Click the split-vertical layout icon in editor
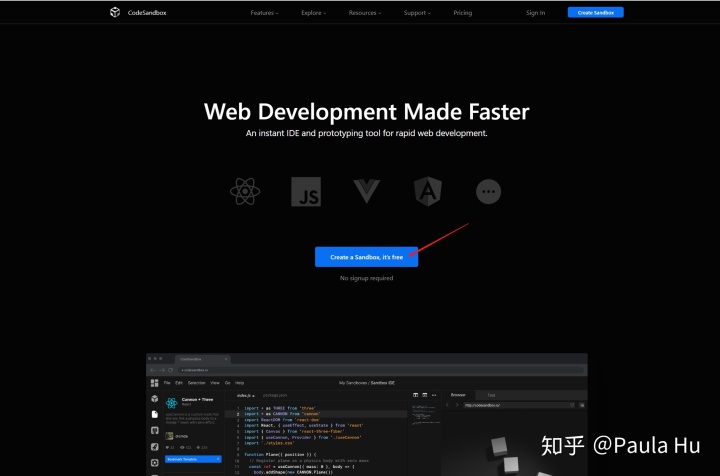 click(x=416, y=395)
